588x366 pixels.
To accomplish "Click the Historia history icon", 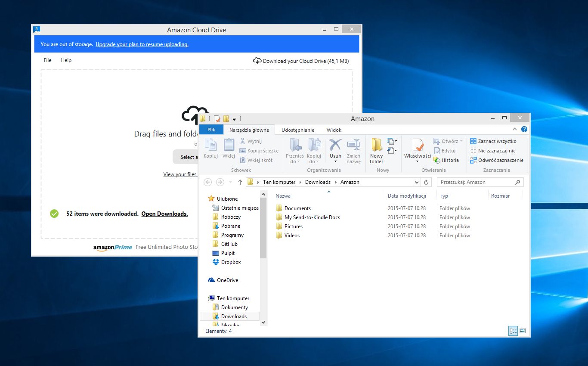I will tap(437, 160).
